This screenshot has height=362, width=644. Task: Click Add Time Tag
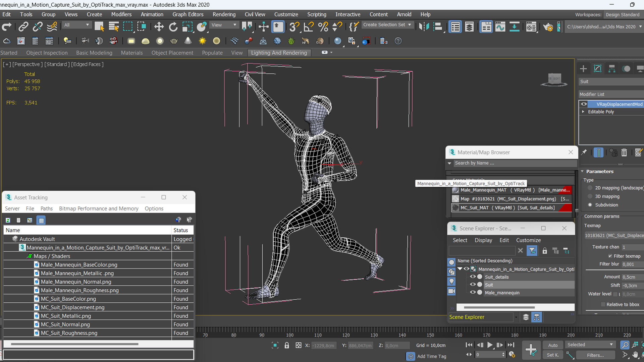432,356
